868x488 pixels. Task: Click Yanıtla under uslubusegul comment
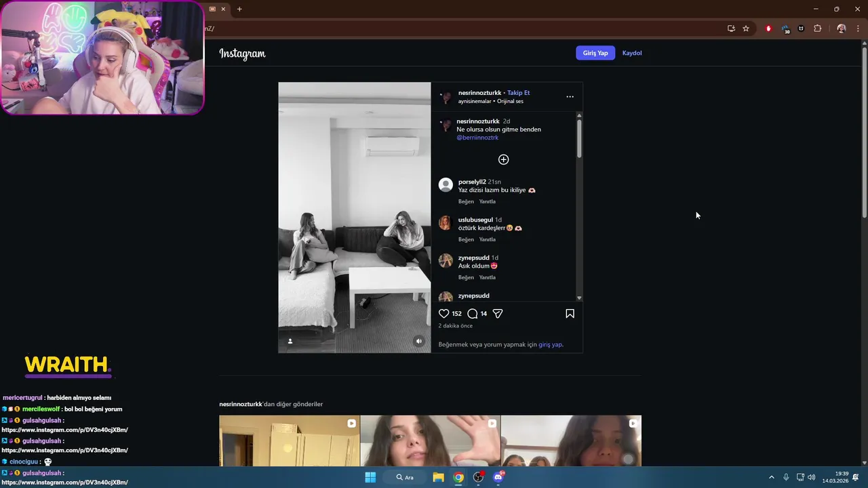pyautogui.click(x=488, y=239)
